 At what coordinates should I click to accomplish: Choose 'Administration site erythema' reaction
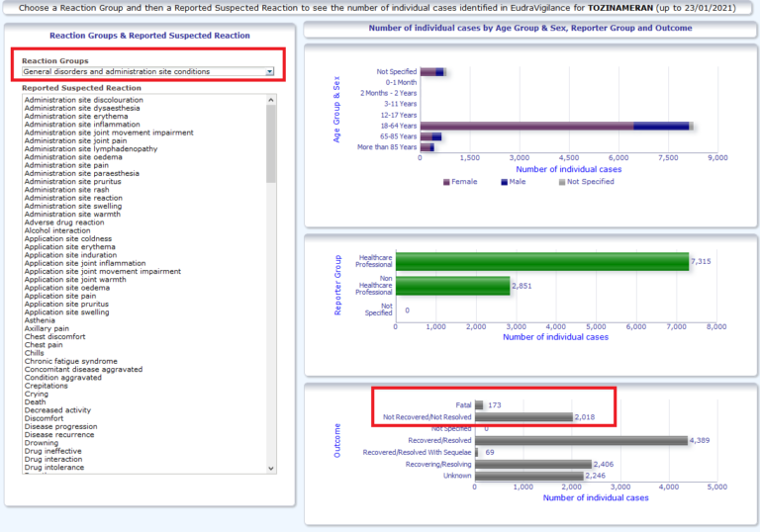(69, 117)
